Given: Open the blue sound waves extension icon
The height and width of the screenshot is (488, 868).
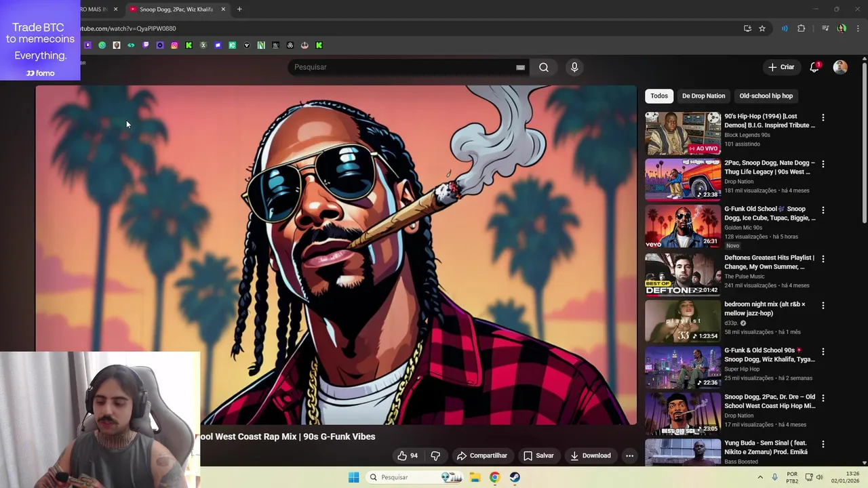Looking at the screenshot, I should tap(785, 28).
